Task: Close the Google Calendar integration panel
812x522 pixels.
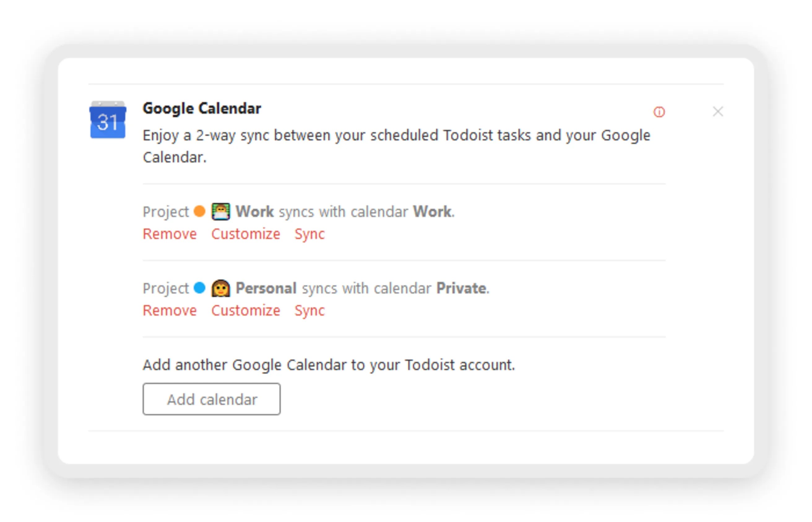Action: coord(717,111)
